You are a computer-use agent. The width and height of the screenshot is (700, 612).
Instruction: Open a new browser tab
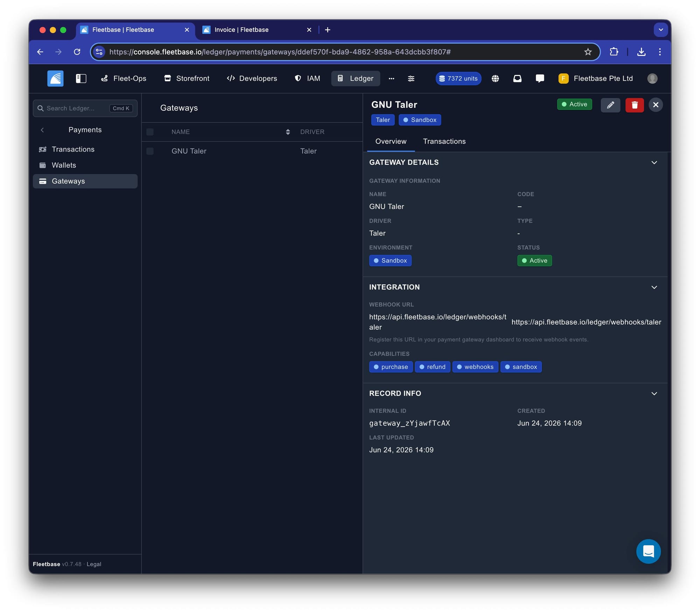(x=328, y=30)
